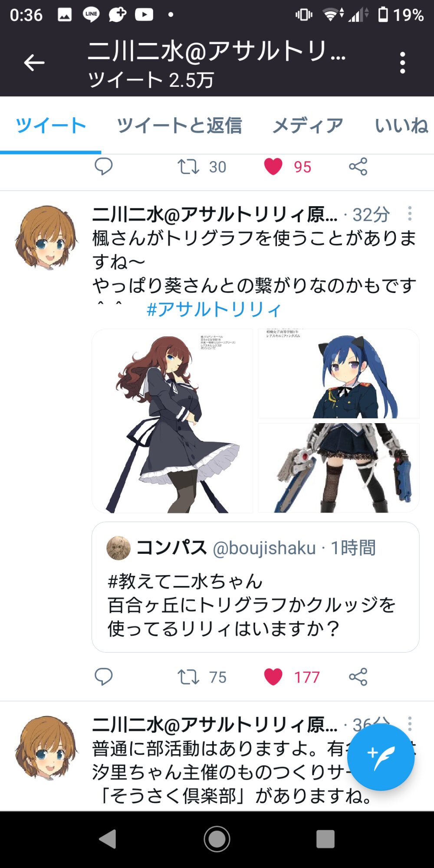Retweet the tweet showing 75 retweets
Image resolution: width=434 pixels, height=868 pixels.
(188, 677)
